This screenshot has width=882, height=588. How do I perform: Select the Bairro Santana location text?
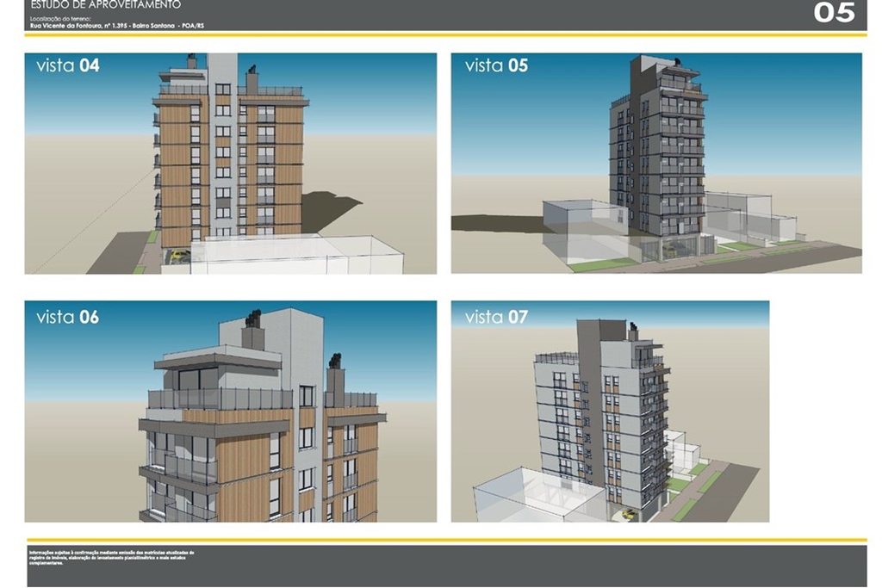pyautogui.click(x=155, y=25)
